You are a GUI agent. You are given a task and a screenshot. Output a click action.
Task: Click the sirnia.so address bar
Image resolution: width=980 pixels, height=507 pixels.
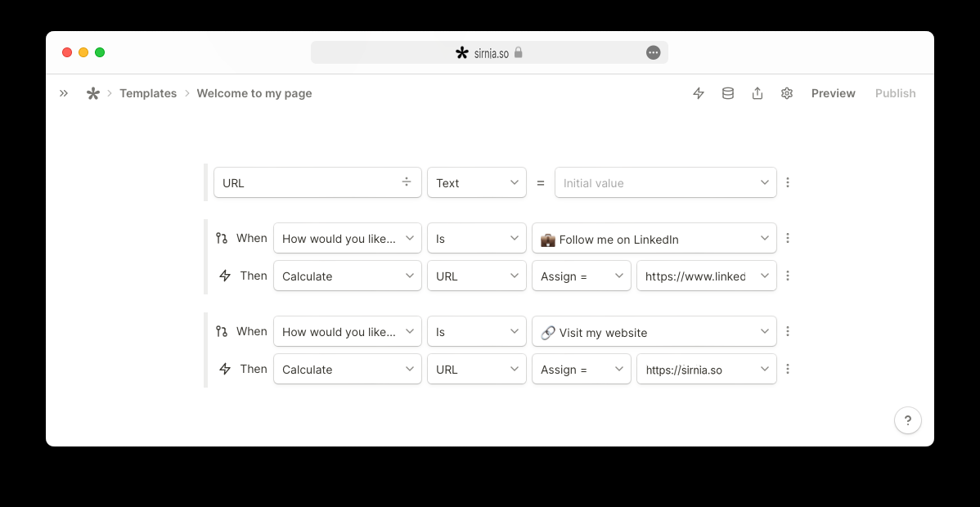tap(489, 52)
